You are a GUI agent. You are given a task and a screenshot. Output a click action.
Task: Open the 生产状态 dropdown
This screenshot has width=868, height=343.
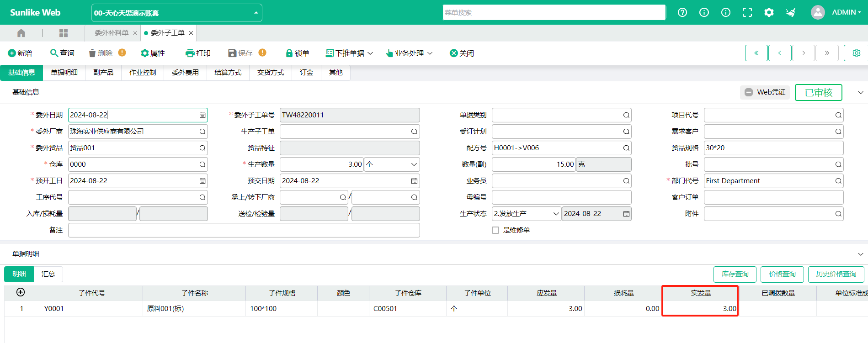(556, 214)
